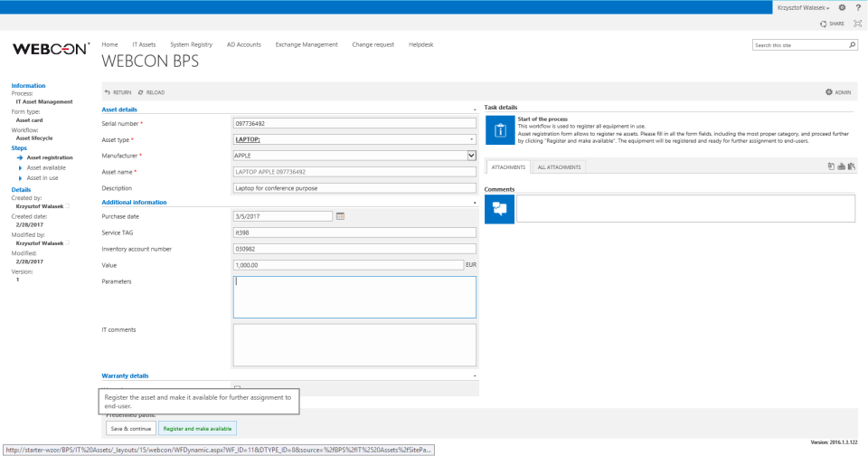Switch to the ATTACHMENTS tab
The height and width of the screenshot is (456, 868).
tap(508, 167)
